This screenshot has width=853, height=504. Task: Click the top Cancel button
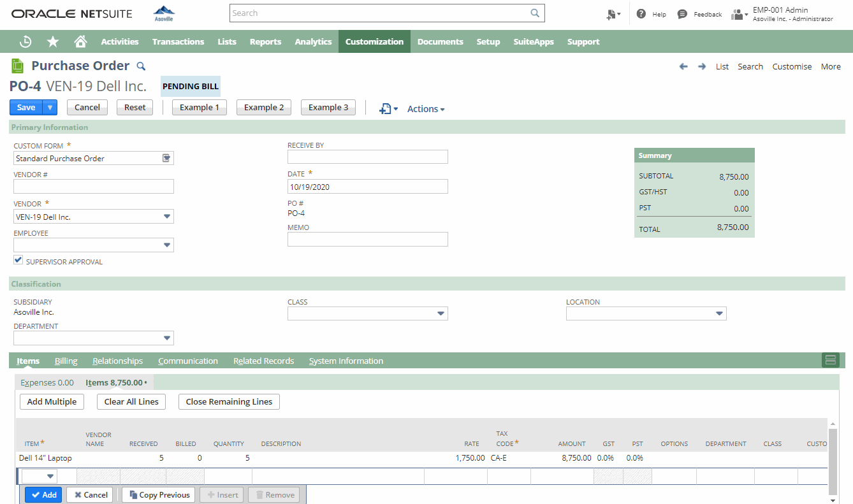[87, 107]
